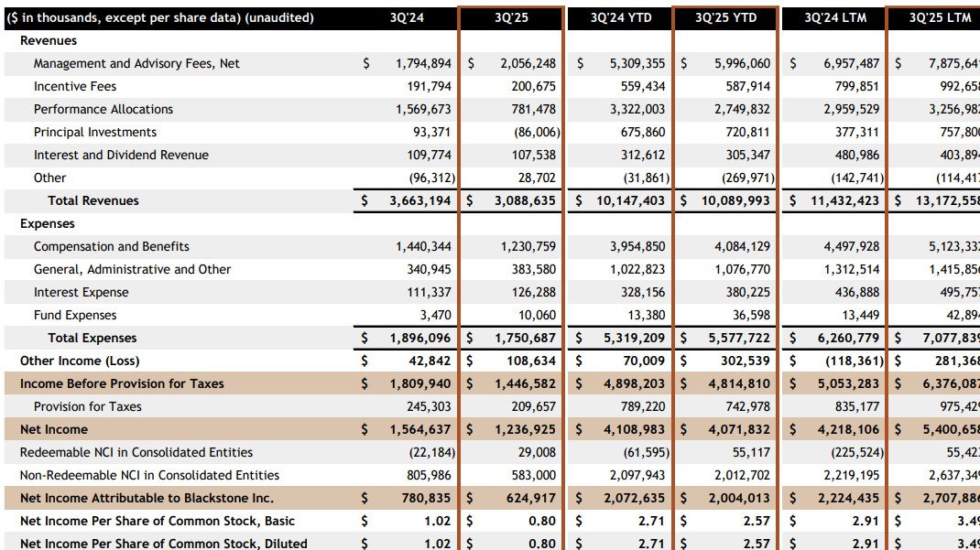
Task: Click the 3Q'24 YTD column header
Action: coord(619,16)
